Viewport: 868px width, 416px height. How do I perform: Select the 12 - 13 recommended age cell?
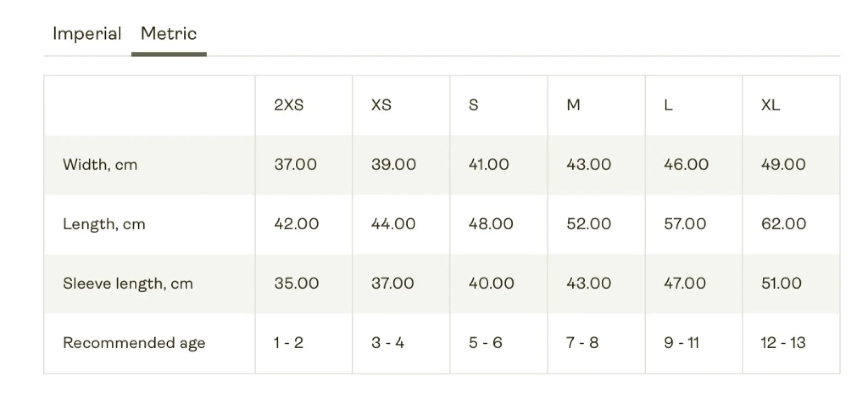point(783,343)
